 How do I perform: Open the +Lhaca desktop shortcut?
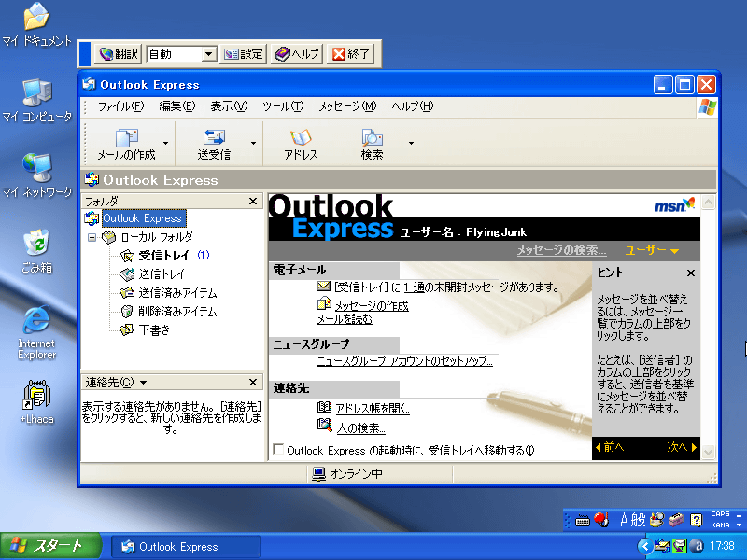click(x=36, y=403)
